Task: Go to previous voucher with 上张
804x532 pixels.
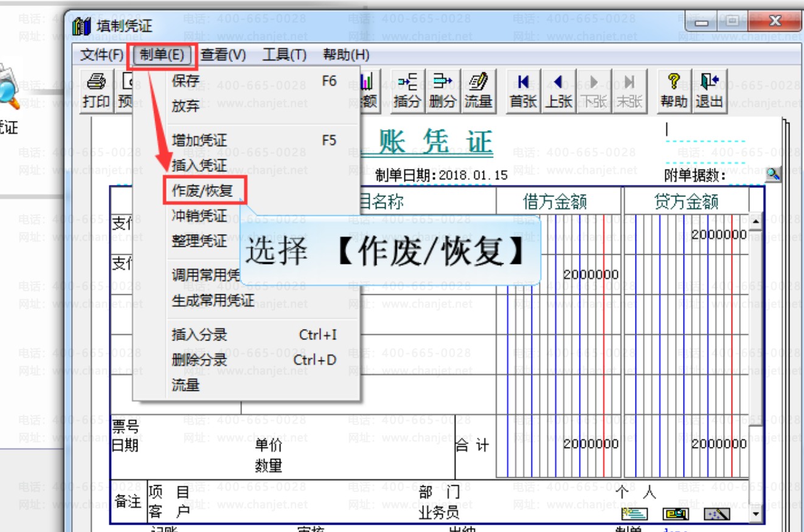Action: (x=558, y=91)
